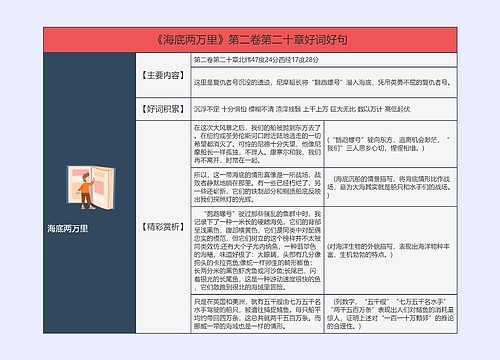Select the comment starting 对海洋生物的外貌描写

pyautogui.click(x=388, y=251)
